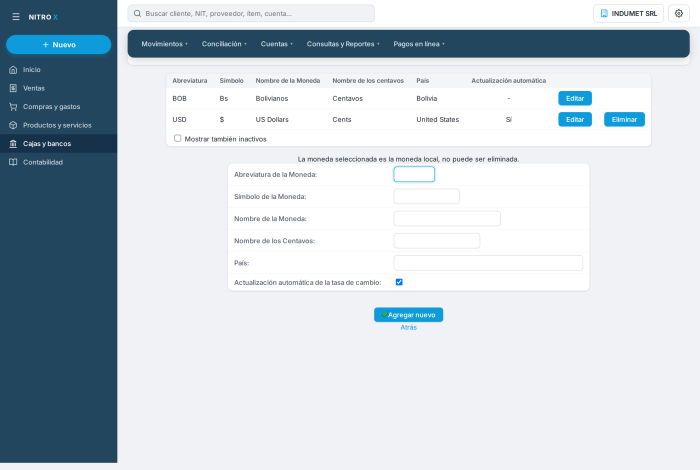Click the Ventas receipt icon
This screenshot has height=470, width=700.
point(13,88)
